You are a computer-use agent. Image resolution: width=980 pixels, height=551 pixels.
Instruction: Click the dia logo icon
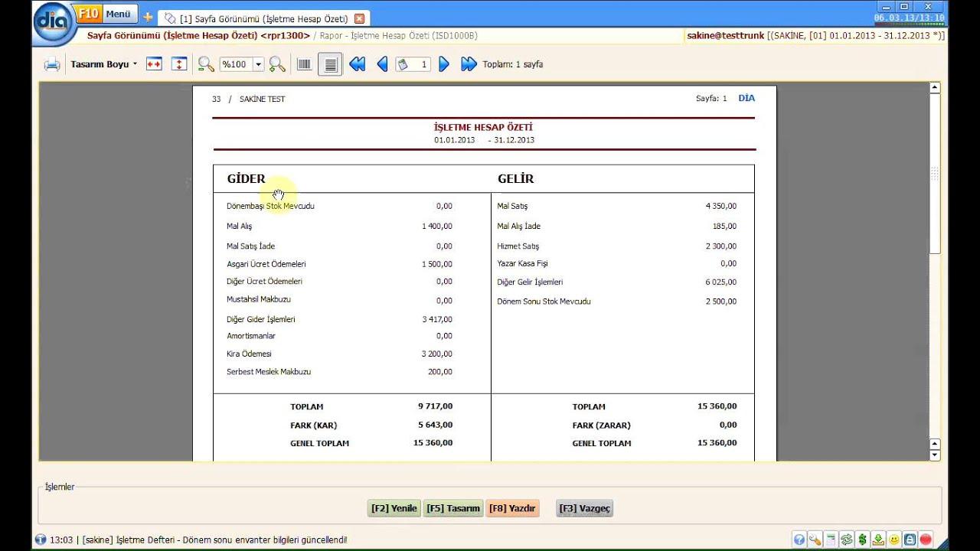click(54, 22)
